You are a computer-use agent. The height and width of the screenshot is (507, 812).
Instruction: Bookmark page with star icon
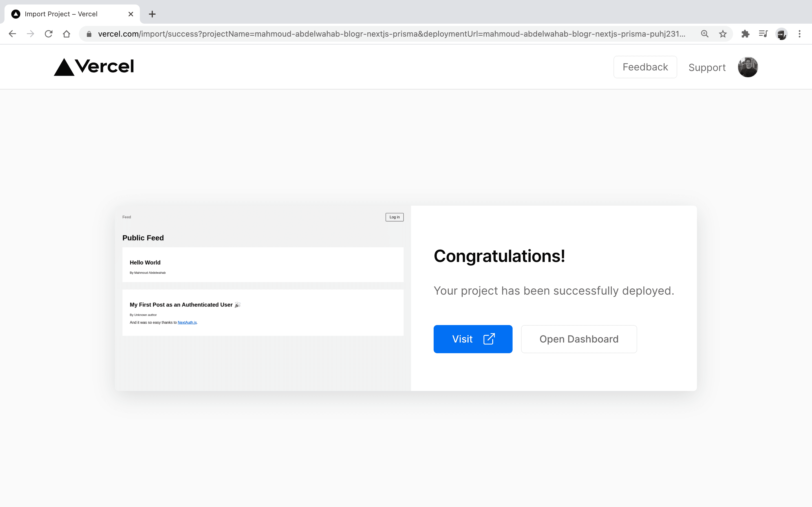(x=723, y=34)
